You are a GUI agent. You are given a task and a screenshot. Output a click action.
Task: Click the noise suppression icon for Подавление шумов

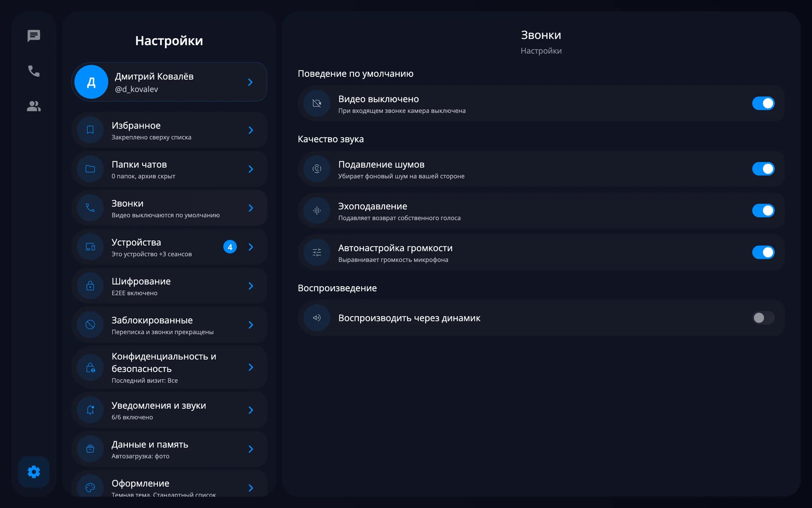pyautogui.click(x=317, y=169)
